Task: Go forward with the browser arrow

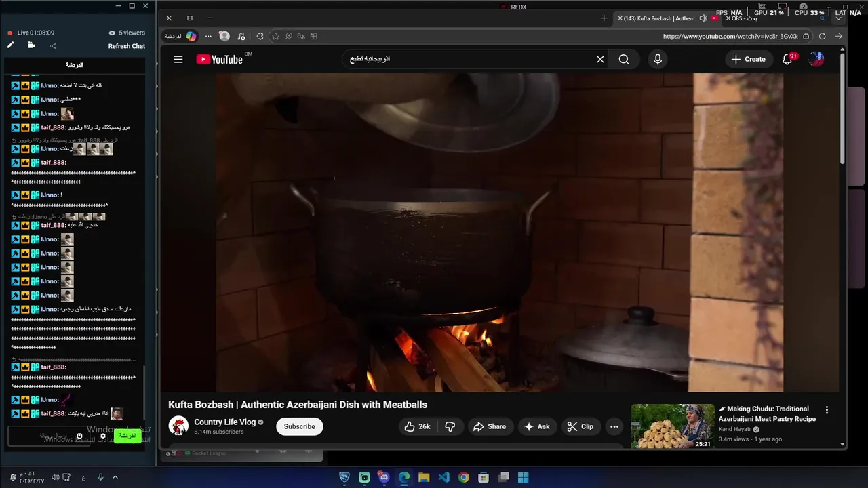Action: click(839, 36)
